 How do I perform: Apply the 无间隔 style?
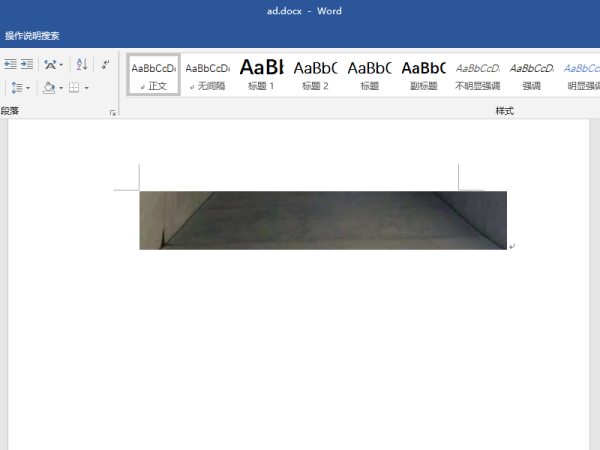click(207, 75)
